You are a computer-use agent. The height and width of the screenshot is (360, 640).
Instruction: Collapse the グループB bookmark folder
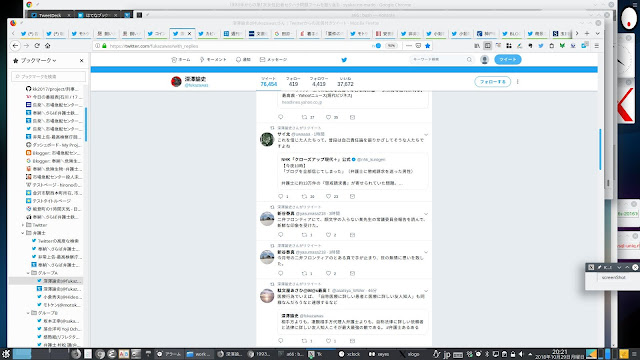coord(28,313)
